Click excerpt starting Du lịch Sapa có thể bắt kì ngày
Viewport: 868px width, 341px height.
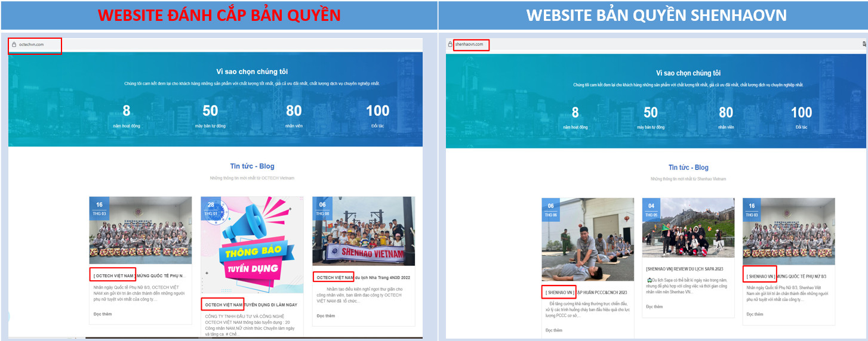pyautogui.click(x=687, y=286)
